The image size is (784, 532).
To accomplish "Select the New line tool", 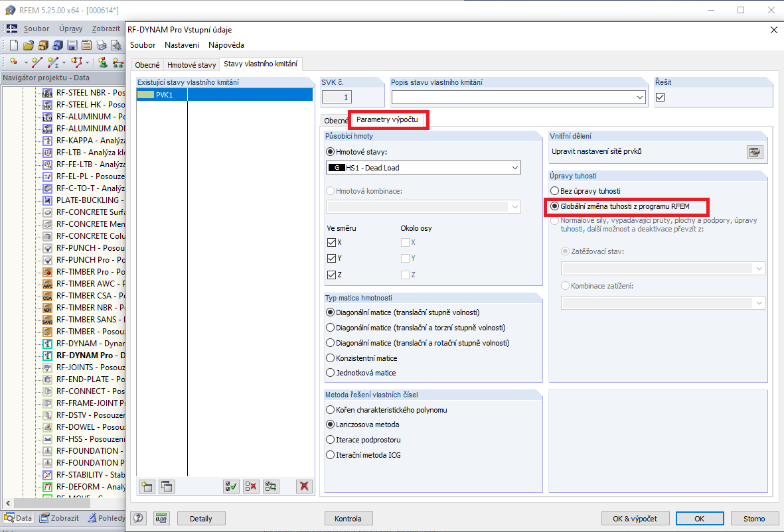I will 37,62.
